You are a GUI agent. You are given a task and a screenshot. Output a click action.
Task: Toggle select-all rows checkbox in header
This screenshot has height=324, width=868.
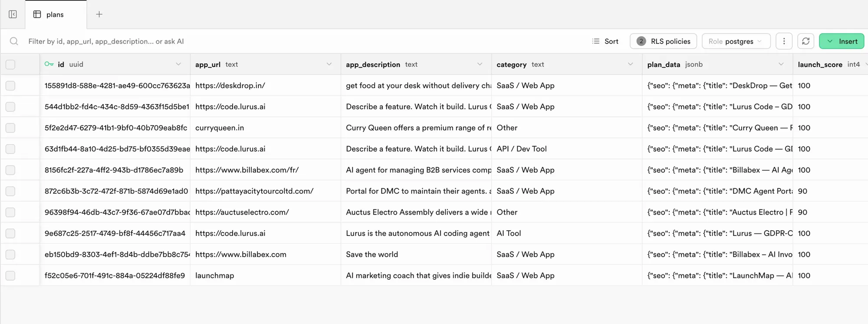coord(10,65)
